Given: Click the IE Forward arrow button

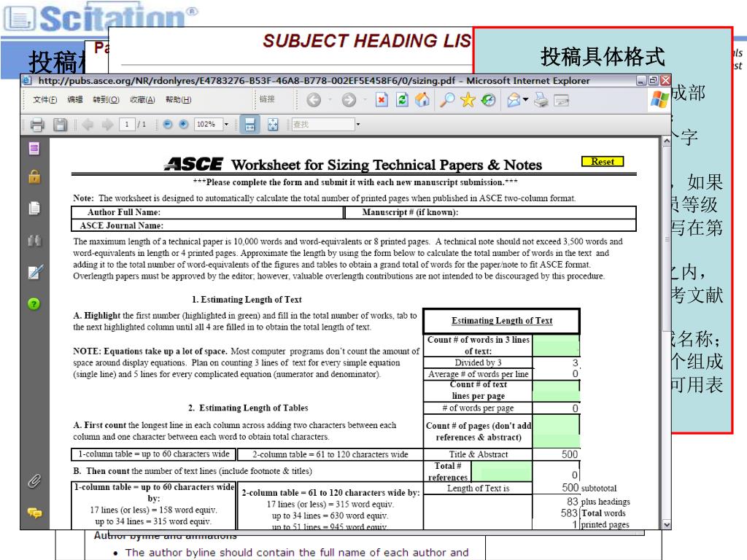Looking at the screenshot, I should (x=349, y=99).
